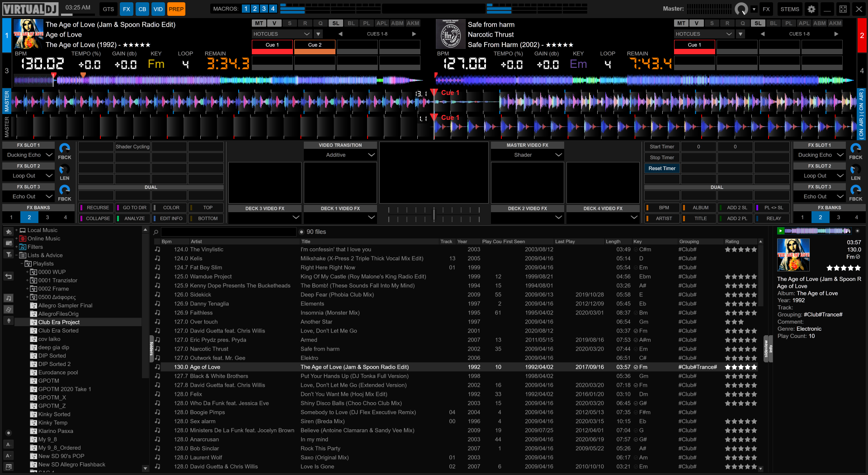Collapse the Lists & Advice tree node
Screen dimensions: 868x475
pyautogui.click(x=16, y=255)
